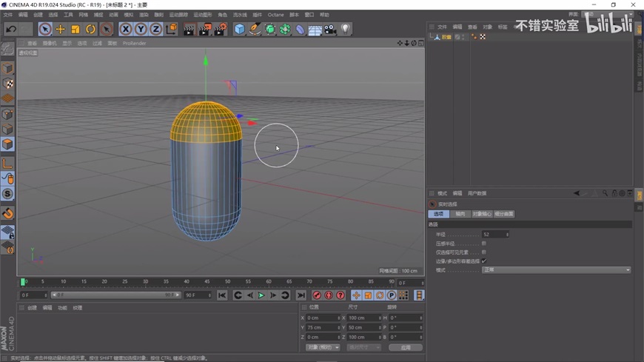Select the Rotate tool
Screen dimensions: 644x362
pyautogui.click(x=90, y=29)
